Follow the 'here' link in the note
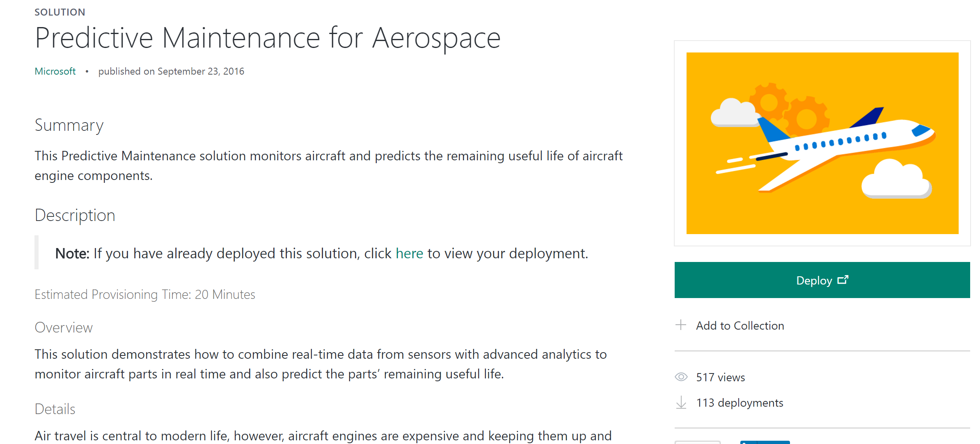 coord(409,253)
